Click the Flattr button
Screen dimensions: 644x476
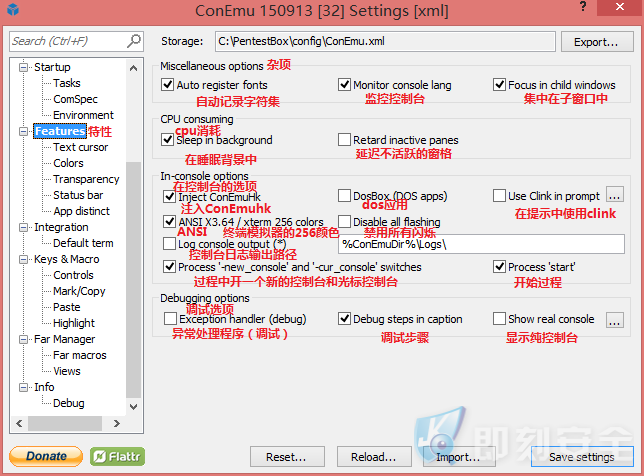click(x=117, y=456)
